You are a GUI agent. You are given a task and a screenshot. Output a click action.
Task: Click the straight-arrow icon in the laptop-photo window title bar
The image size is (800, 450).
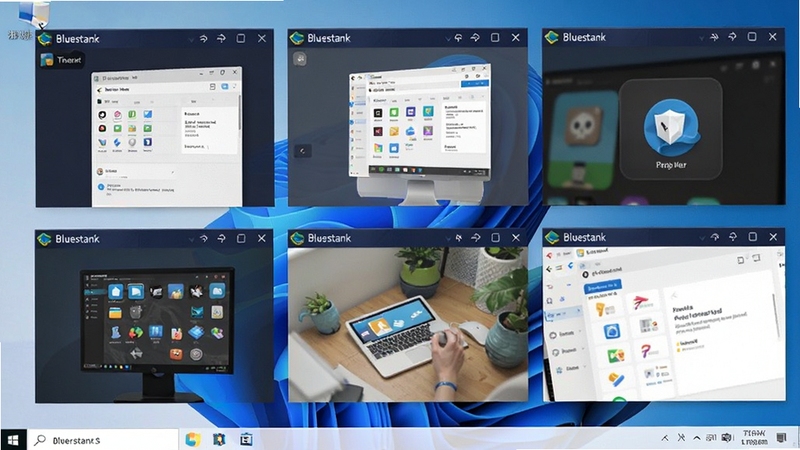tap(476, 238)
